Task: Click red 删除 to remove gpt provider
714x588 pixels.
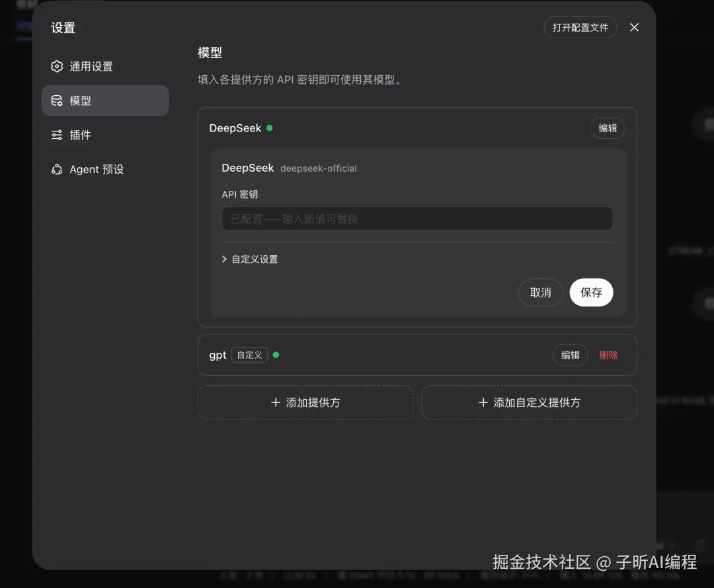Action: click(608, 355)
